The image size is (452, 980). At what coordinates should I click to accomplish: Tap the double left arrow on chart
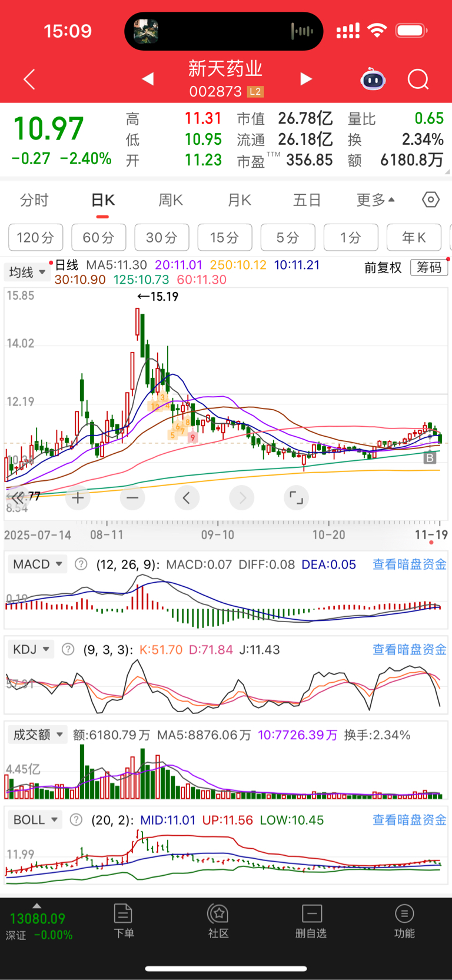click(18, 498)
